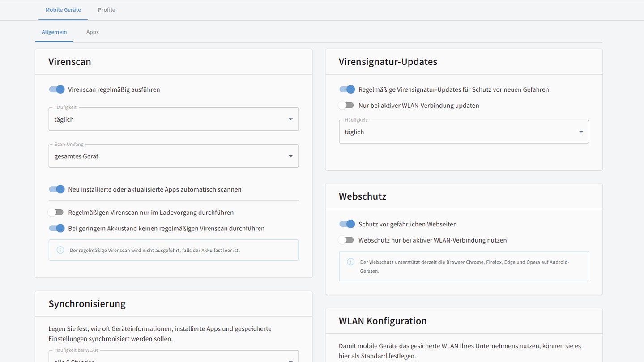Select the Mobile Geräte tab
This screenshot has width=644, height=362.
(x=63, y=10)
